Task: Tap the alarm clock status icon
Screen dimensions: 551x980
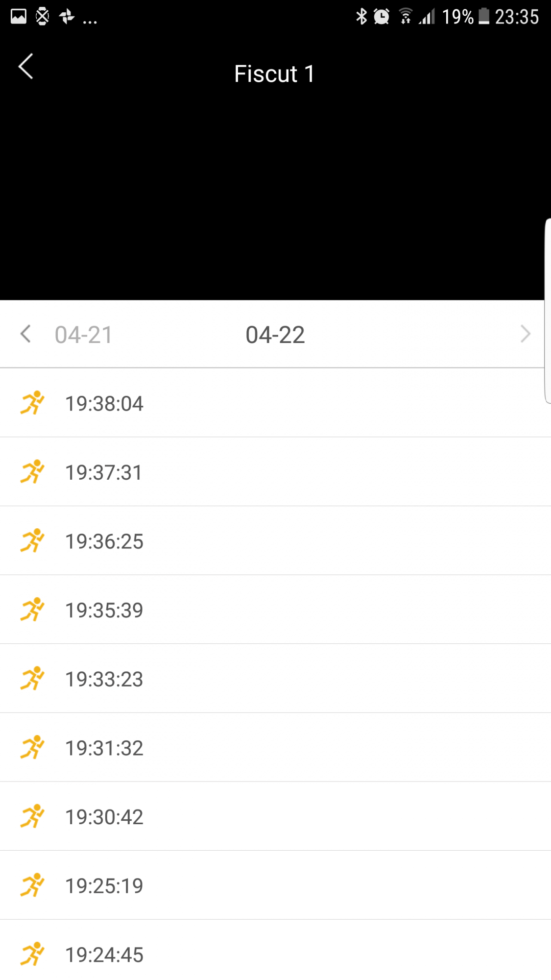Action: [x=382, y=17]
